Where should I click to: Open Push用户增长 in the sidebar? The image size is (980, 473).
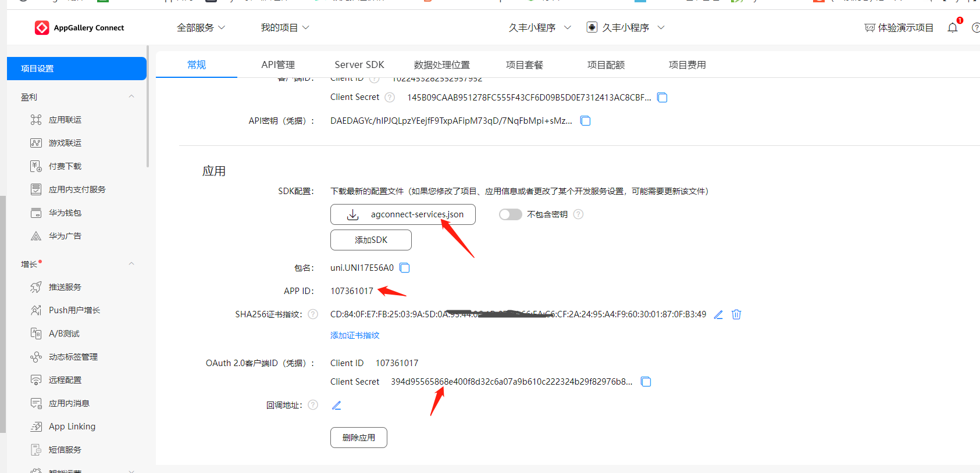point(74,310)
